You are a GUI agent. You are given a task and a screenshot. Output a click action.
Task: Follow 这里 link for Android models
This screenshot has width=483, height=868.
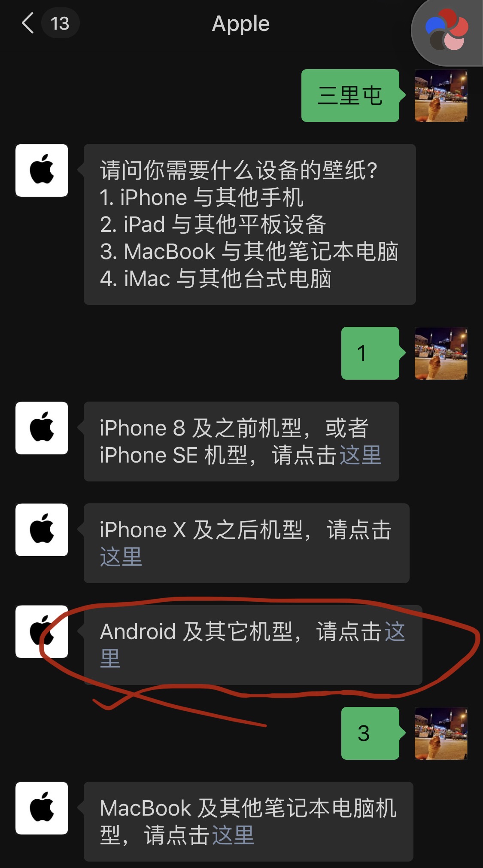coord(395,632)
